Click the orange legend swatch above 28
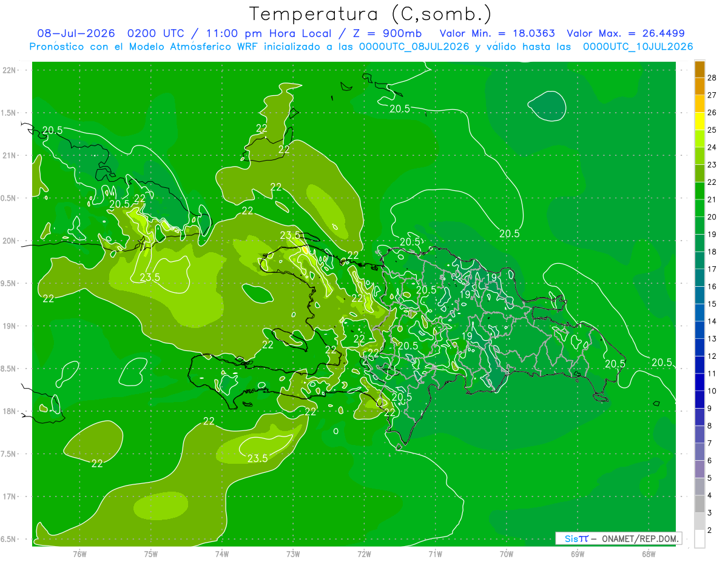The width and height of the screenshot is (728, 562). 699,69
